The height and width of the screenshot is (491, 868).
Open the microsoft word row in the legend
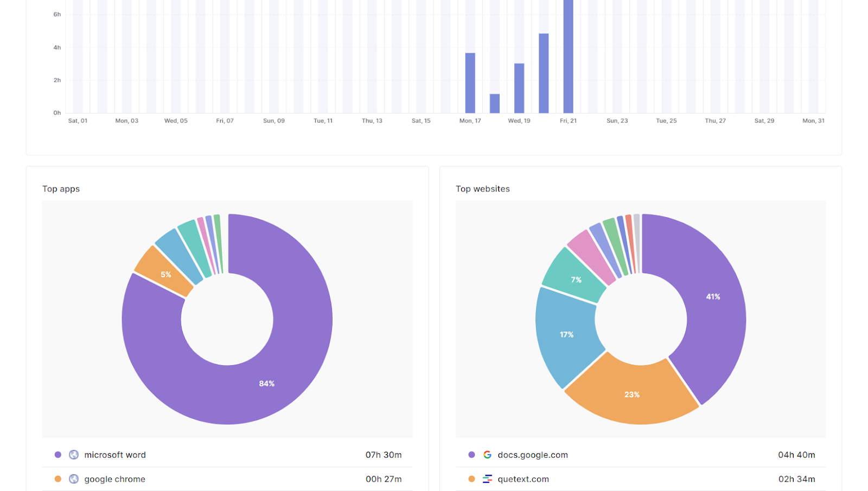pyautogui.click(x=227, y=455)
